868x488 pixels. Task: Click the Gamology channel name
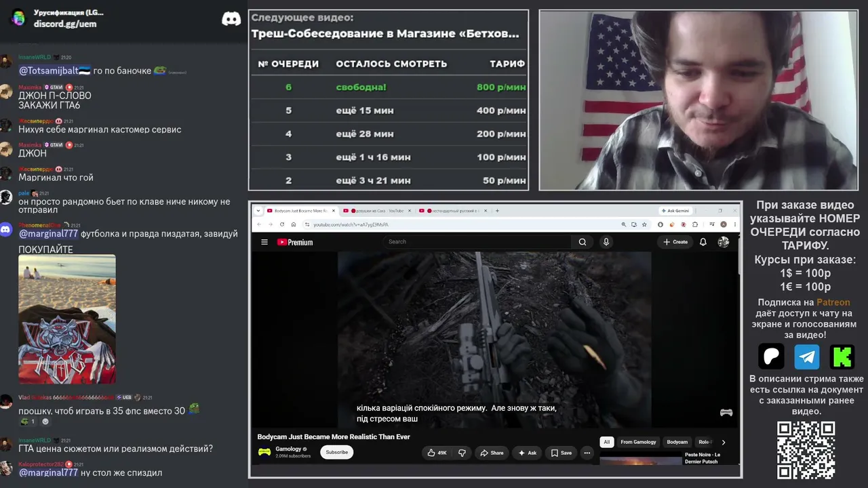(x=288, y=449)
